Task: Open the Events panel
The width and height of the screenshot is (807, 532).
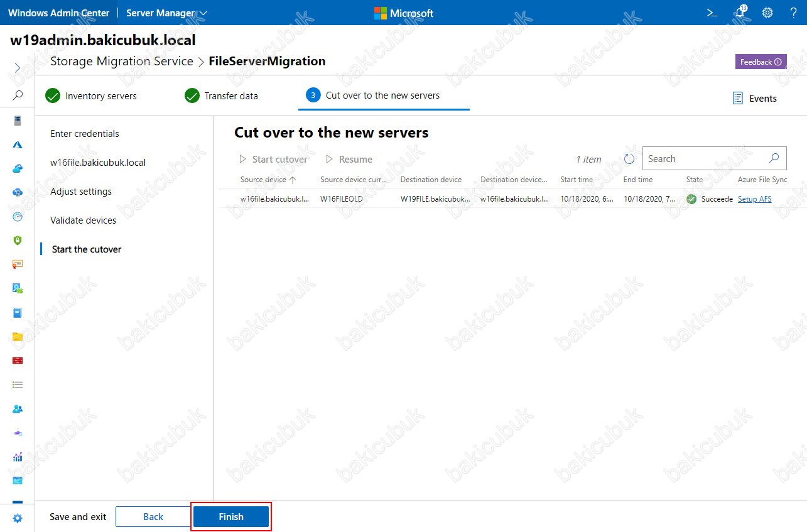Action: click(755, 99)
